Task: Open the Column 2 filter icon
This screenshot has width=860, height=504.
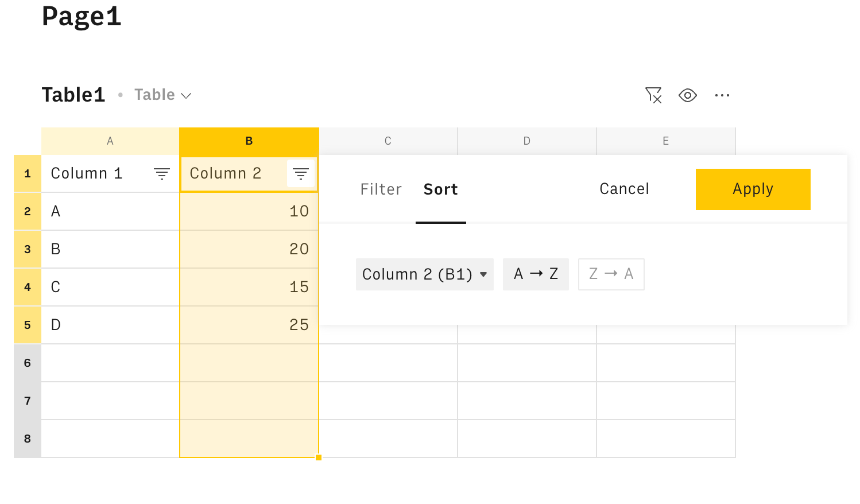Action: (301, 173)
